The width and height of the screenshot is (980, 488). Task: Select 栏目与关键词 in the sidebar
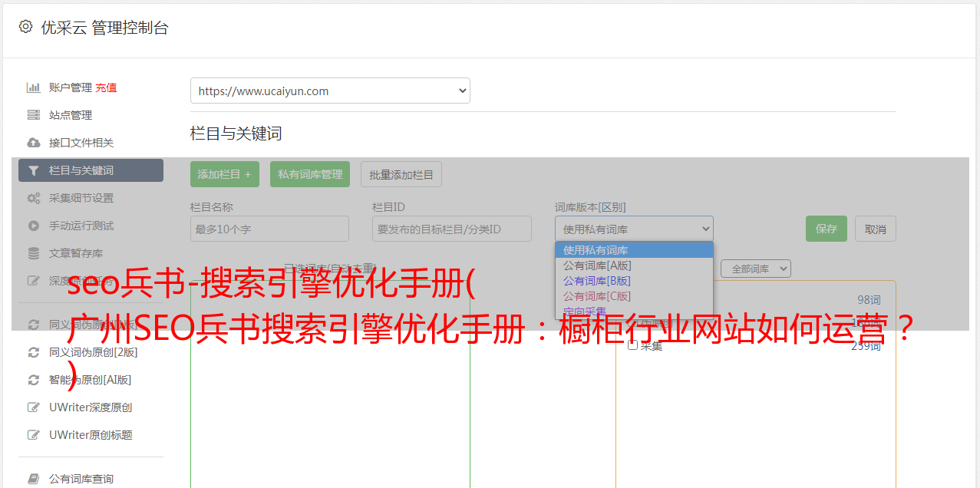(91, 170)
